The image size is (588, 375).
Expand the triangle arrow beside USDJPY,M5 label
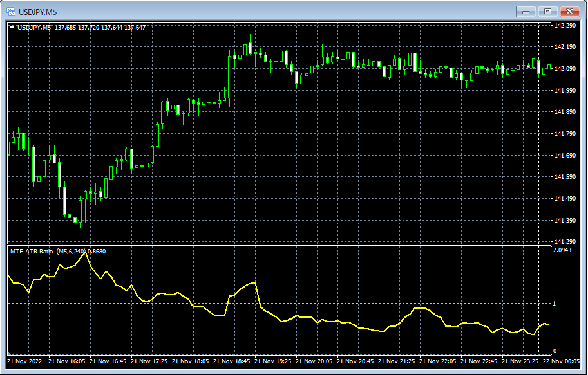click(x=12, y=28)
